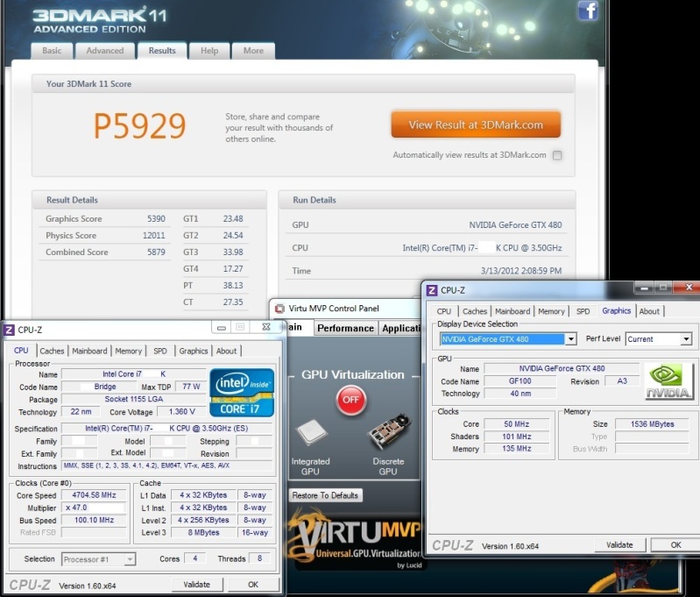The width and height of the screenshot is (700, 597).
Task: Click View Result at 3DMark.com button
Action: click(x=476, y=124)
